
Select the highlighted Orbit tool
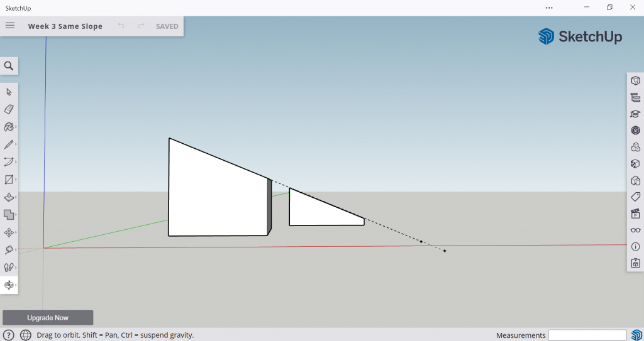point(9,284)
